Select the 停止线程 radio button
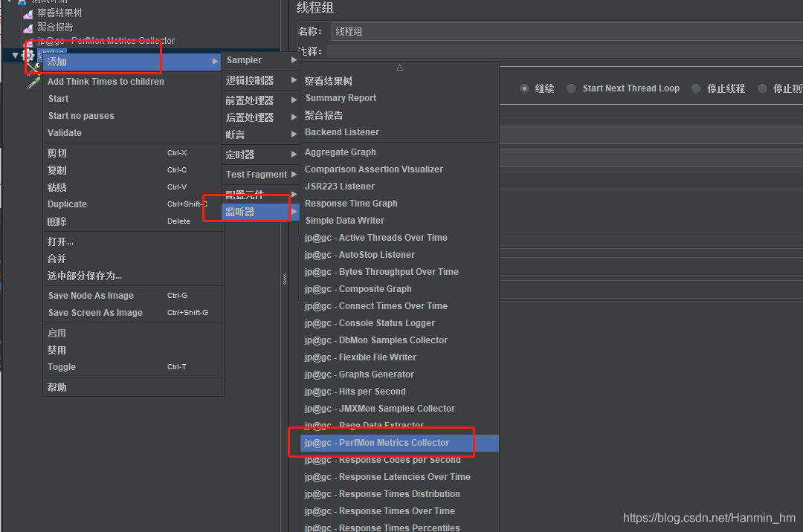This screenshot has width=803, height=532. pos(696,88)
